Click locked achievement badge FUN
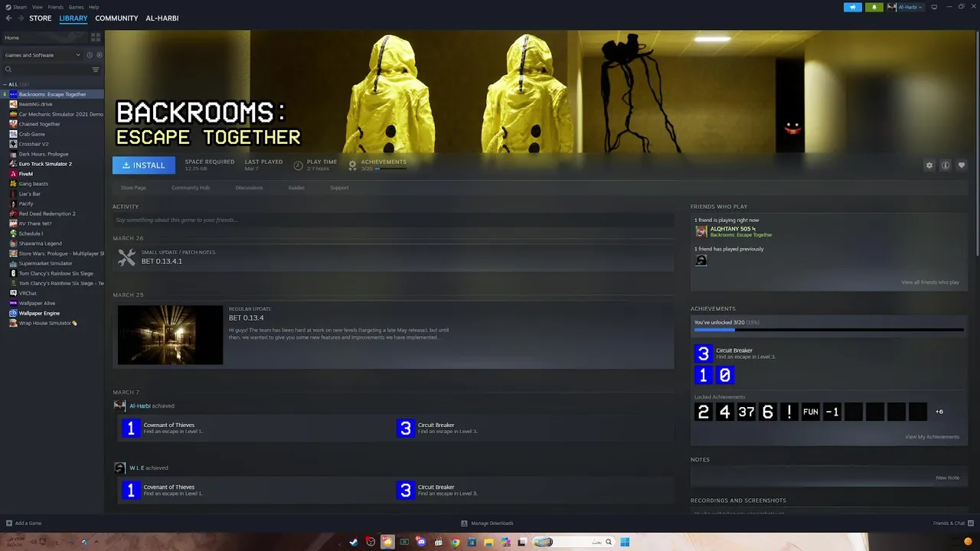This screenshot has width=980, height=551. click(x=811, y=412)
